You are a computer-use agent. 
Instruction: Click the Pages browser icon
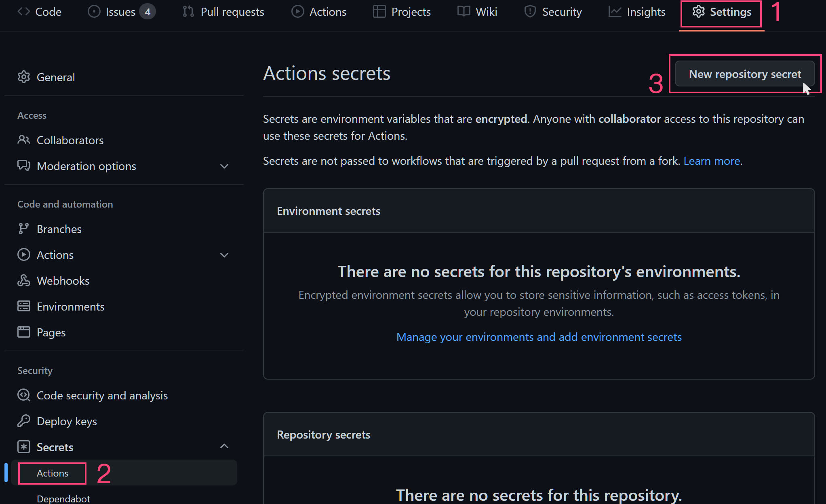pyautogui.click(x=24, y=332)
